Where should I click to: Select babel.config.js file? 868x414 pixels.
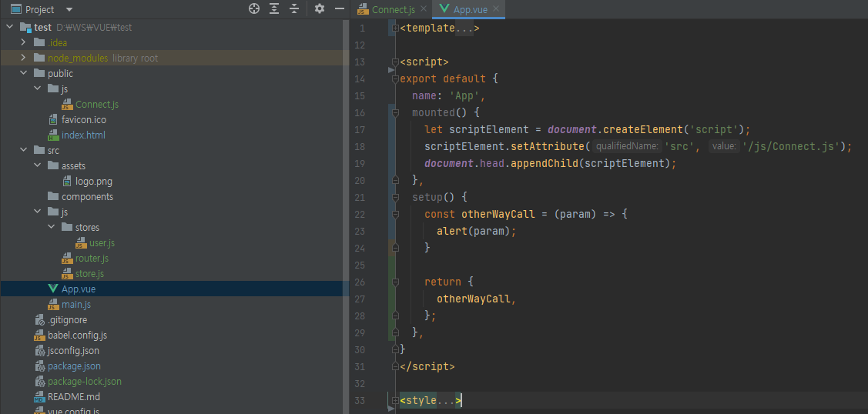tap(77, 336)
